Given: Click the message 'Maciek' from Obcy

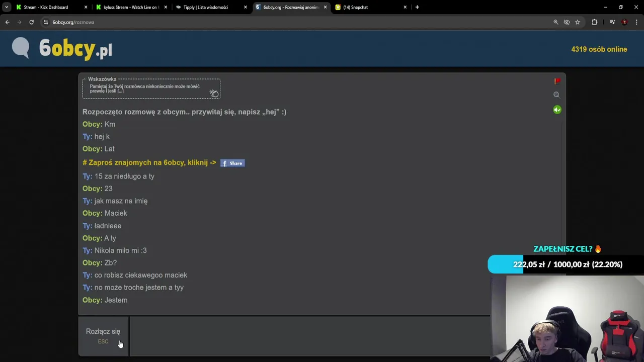Looking at the screenshot, I should [x=116, y=213].
